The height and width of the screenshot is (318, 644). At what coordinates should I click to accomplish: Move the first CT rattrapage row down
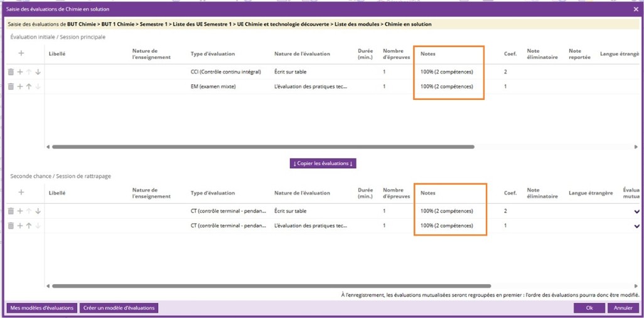click(38, 211)
